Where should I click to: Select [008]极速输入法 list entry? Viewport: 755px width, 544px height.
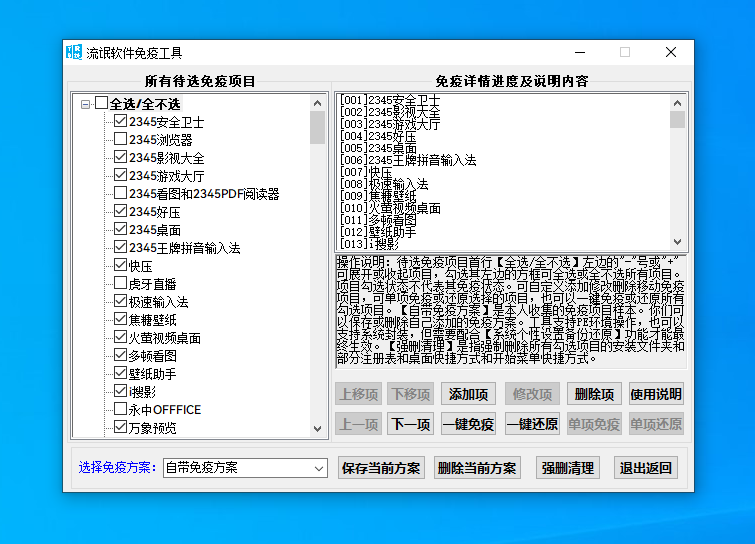point(384,184)
